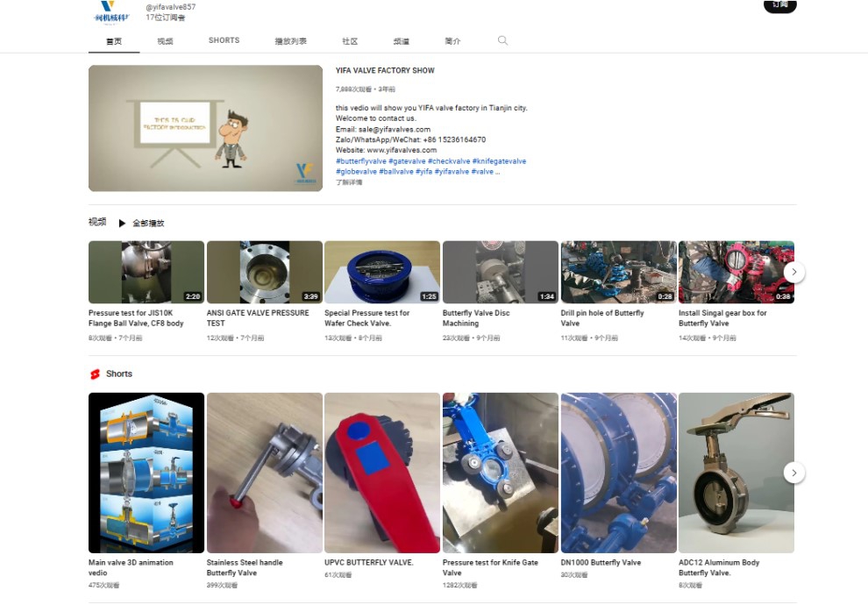
Task: Click the subscribe button at top right
Action: point(780,5)
